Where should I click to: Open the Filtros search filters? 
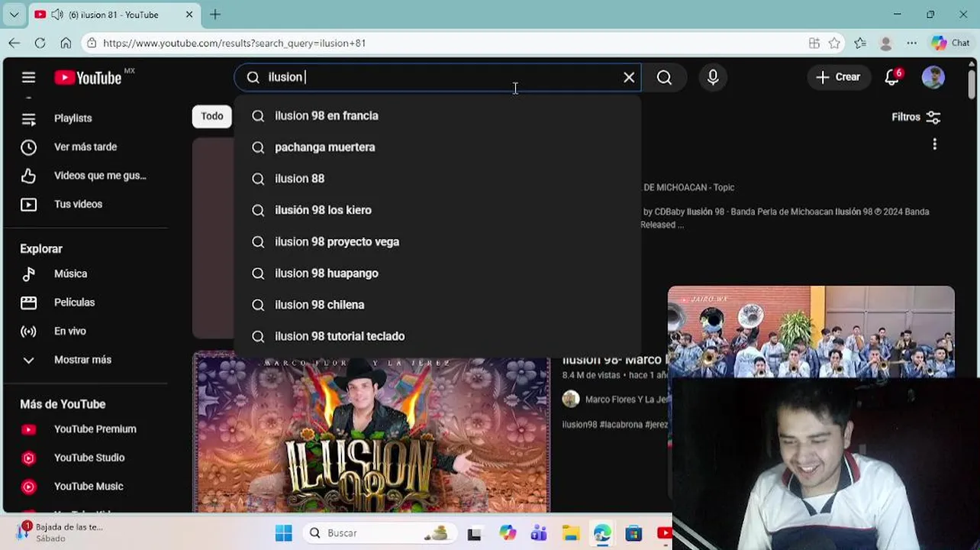(x=916, y=117)
